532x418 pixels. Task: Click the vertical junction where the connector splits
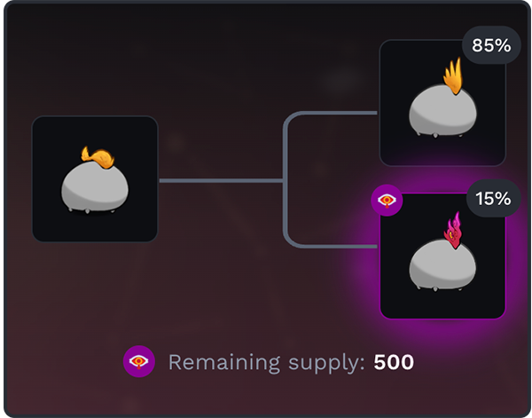tap(286, 180)
